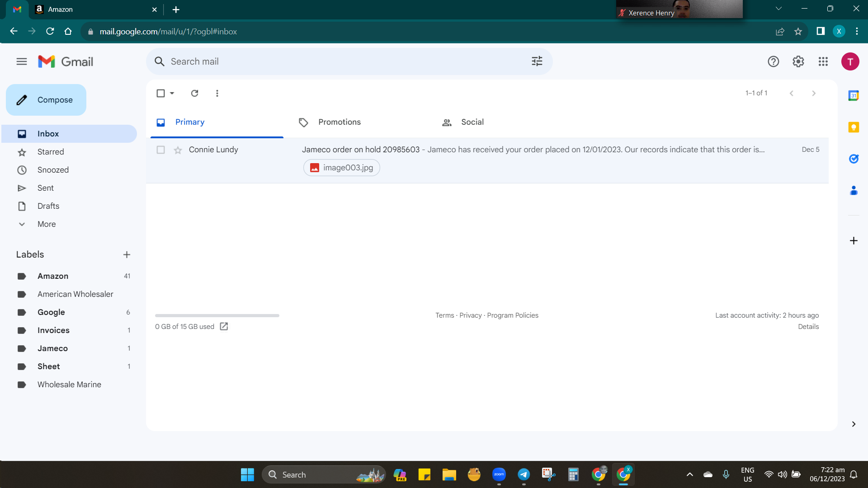Open the More options three-dot menu in mail toolbar

tap(217, 93)
